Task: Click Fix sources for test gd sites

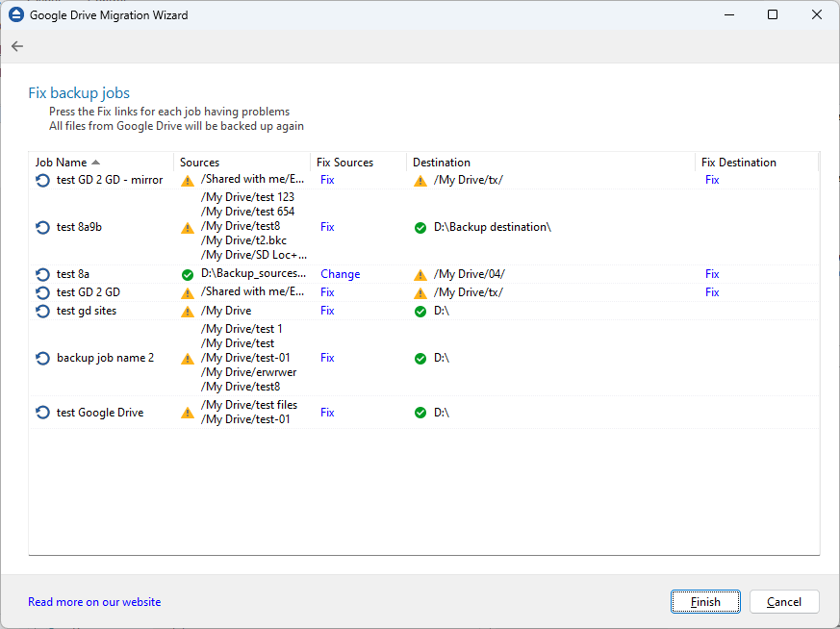Action: coord(326,310)
